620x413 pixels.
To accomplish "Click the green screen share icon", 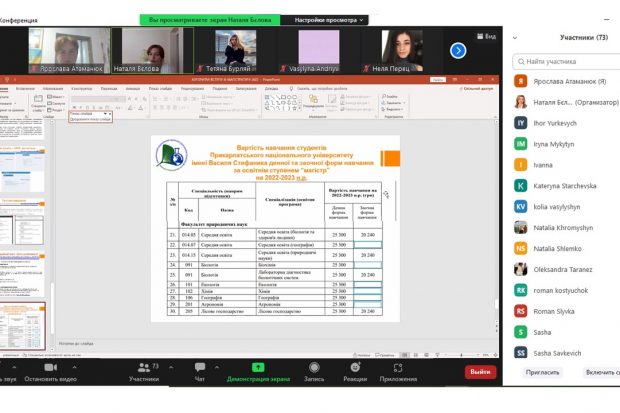I will pyautogui.click(x=258, y=368).
